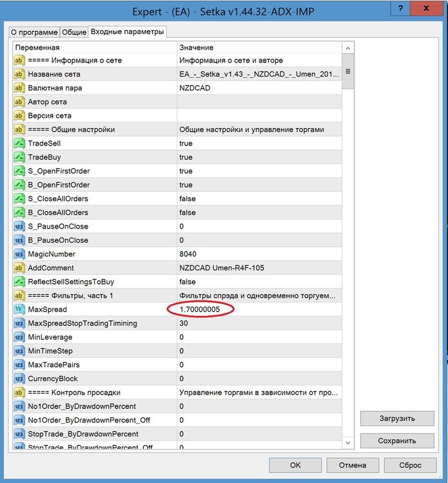Click the Отмена button
Image resolution: width=448 pixels, height=483 pixels.
tap(353, 465)
